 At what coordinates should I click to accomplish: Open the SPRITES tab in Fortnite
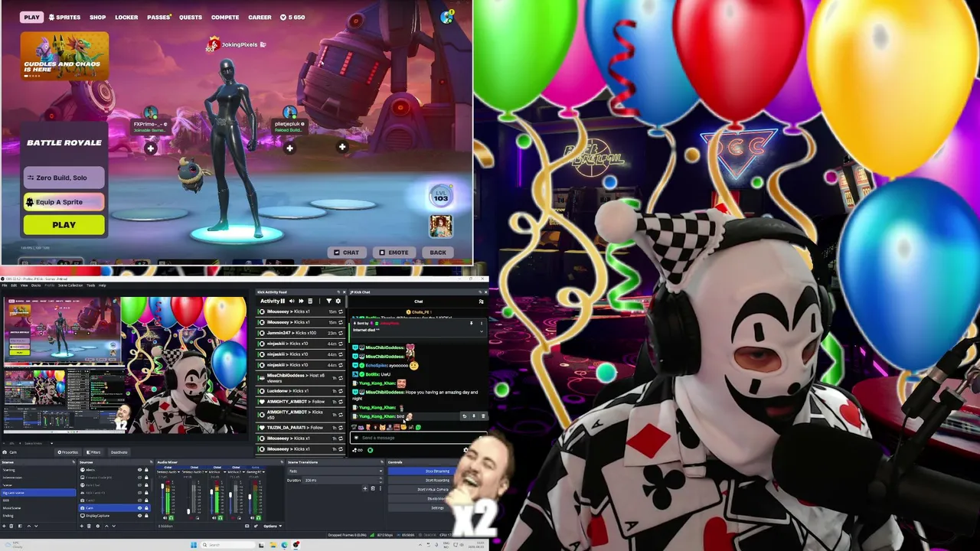[64, 17]
